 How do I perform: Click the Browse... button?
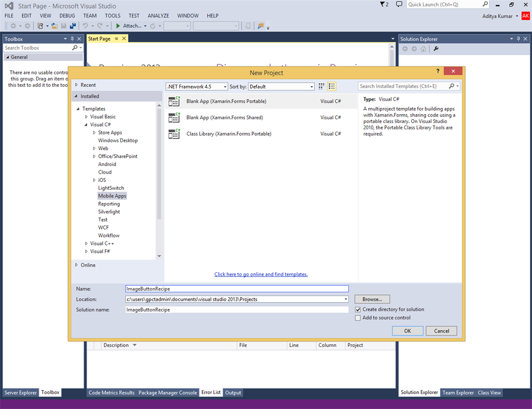pyautogui.click(x=372, y=299)
